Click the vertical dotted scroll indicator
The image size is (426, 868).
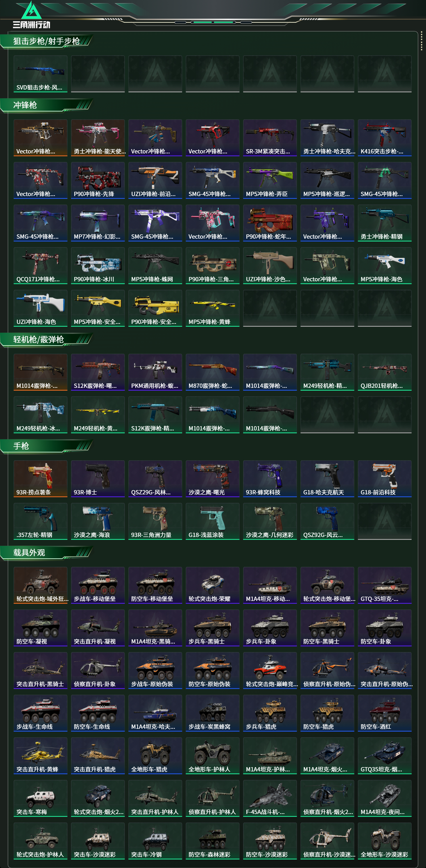[x=421, y=42]
